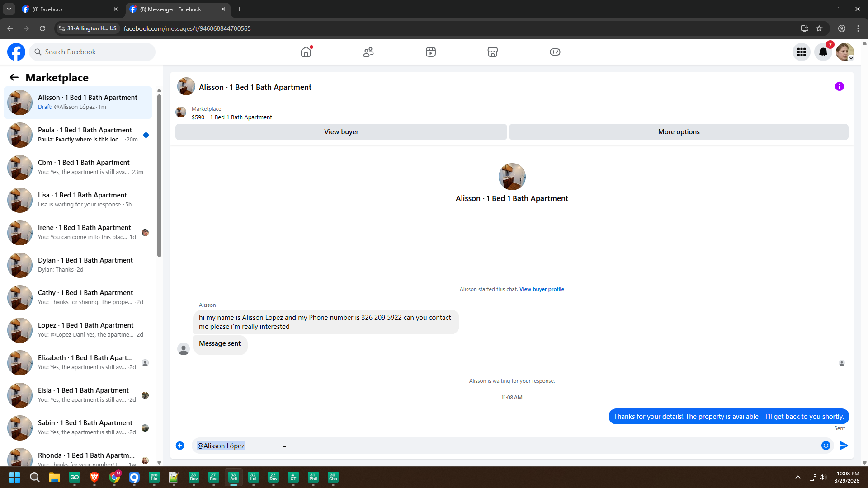The width and height of the screenshot is (868, 488).
Task: Open the Gaming controller icon
Action: click(x=555, y=52)
